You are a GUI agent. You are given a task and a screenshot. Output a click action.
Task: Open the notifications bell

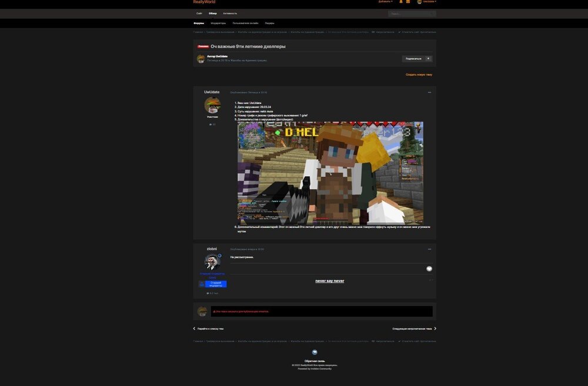[x=401, y=2]
